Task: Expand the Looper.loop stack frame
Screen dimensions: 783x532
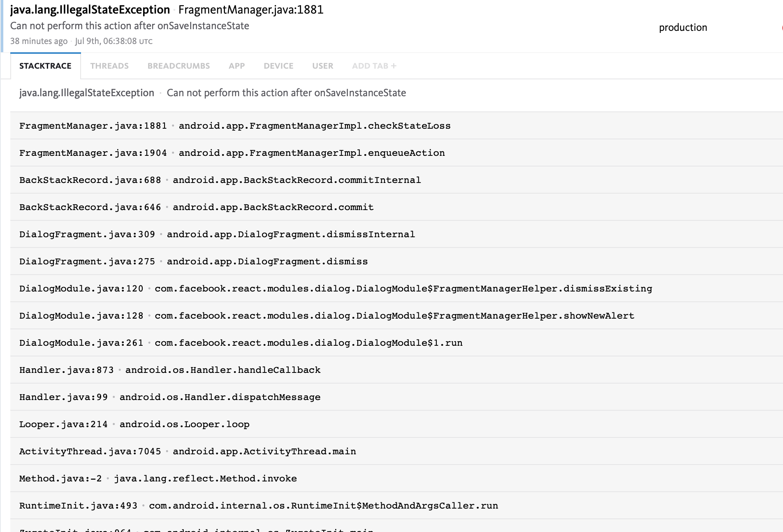Action: tap(134, 424)
